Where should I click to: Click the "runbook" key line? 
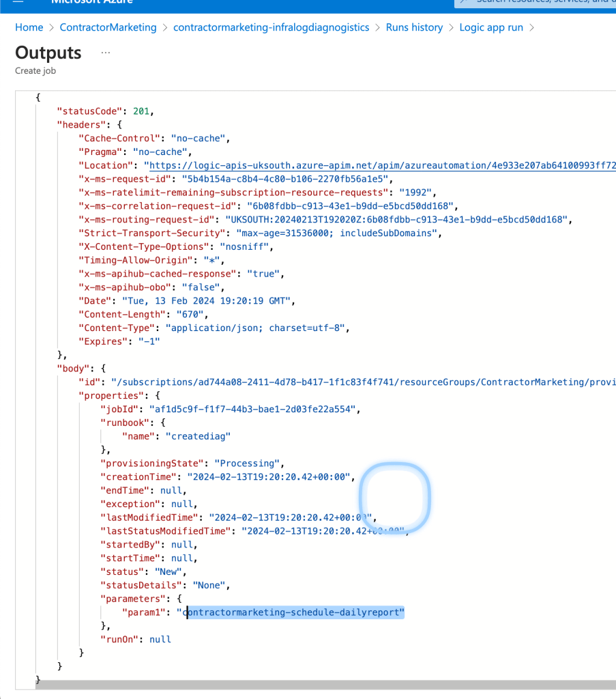[x=133, y=423]
